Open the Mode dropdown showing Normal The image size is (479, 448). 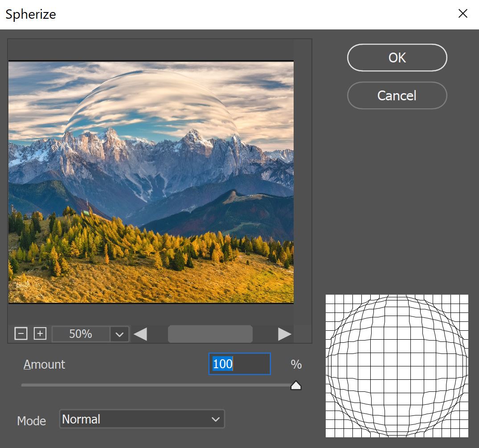tap(142, 419)
